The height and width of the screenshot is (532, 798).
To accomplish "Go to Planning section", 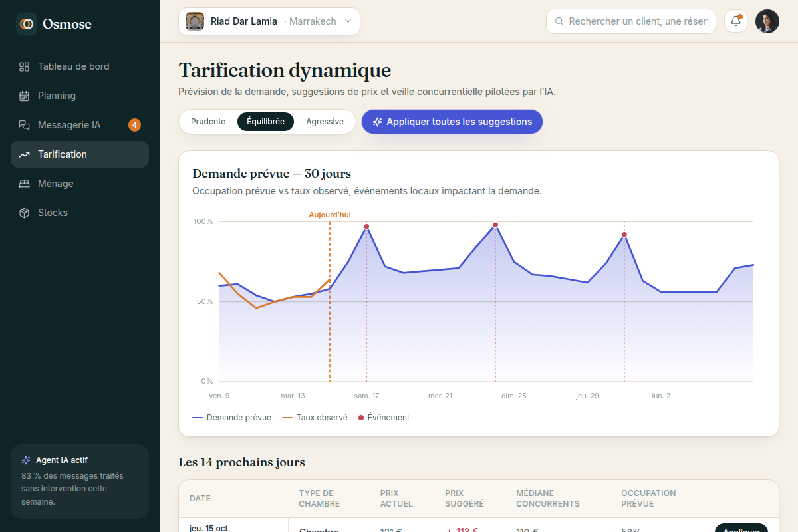I will pos(80,96).
